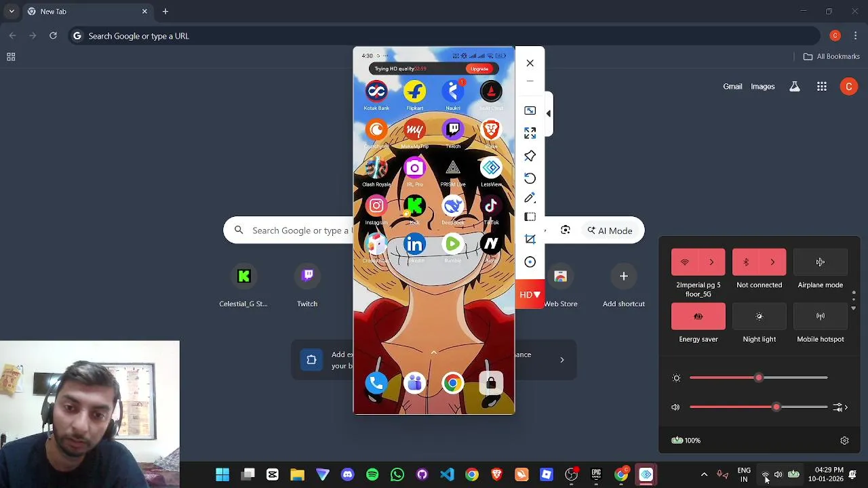868x488 pixels.
Task: Open a new Chrome tab
Action: [x=165, y=12]
